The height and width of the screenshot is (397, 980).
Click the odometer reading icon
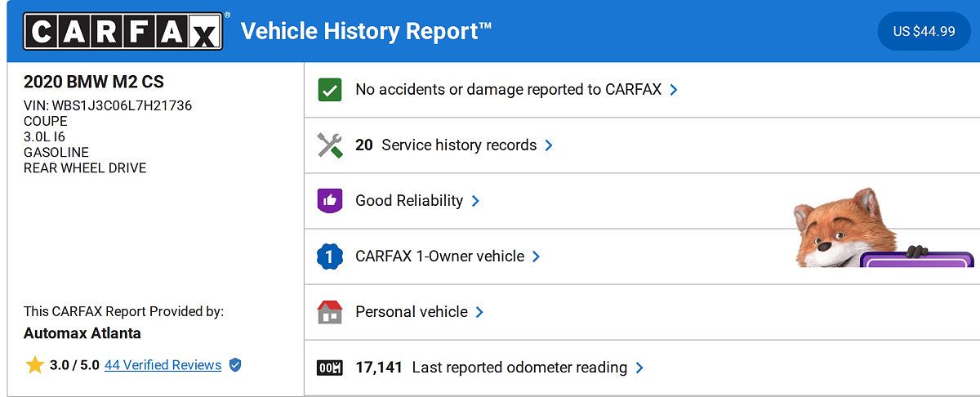point(329,368)
